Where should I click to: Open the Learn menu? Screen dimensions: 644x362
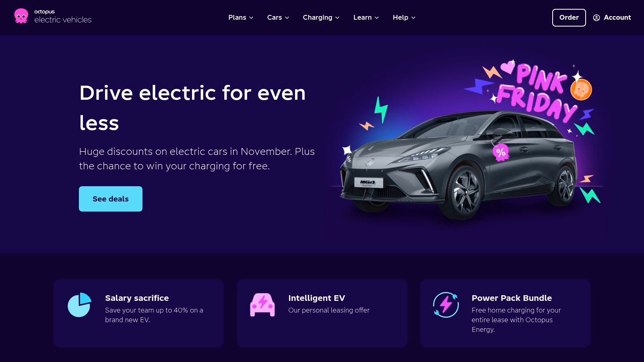[366, 18]
